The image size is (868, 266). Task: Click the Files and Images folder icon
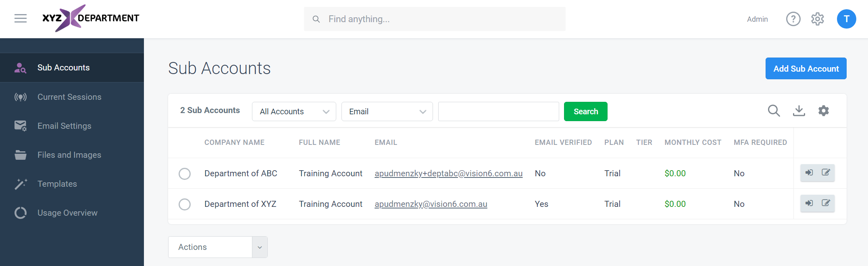(x=20, y=155)
